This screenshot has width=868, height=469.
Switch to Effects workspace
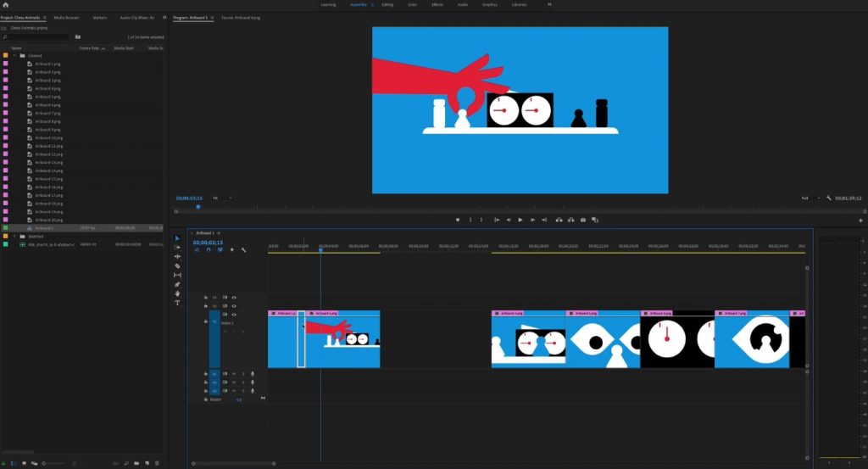437,4
